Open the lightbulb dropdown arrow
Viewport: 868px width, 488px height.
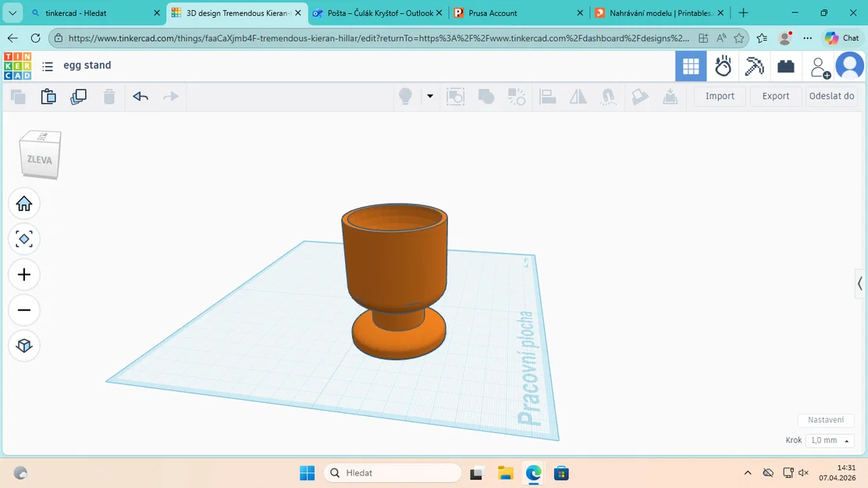(429, 96)
